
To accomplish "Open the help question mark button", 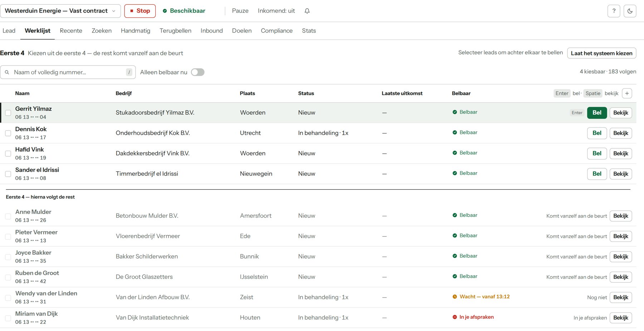I will [x=614, y=11].
